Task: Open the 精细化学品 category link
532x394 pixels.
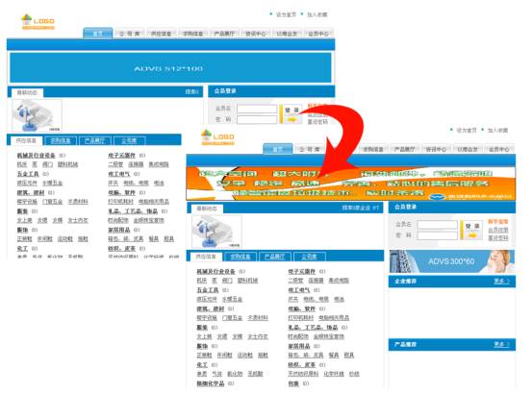Action: coord(211,383)
